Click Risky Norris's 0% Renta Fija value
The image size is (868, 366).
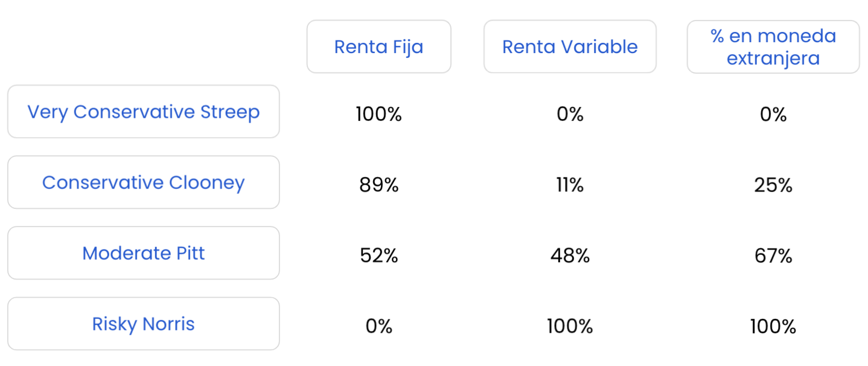tap(378, 327)
